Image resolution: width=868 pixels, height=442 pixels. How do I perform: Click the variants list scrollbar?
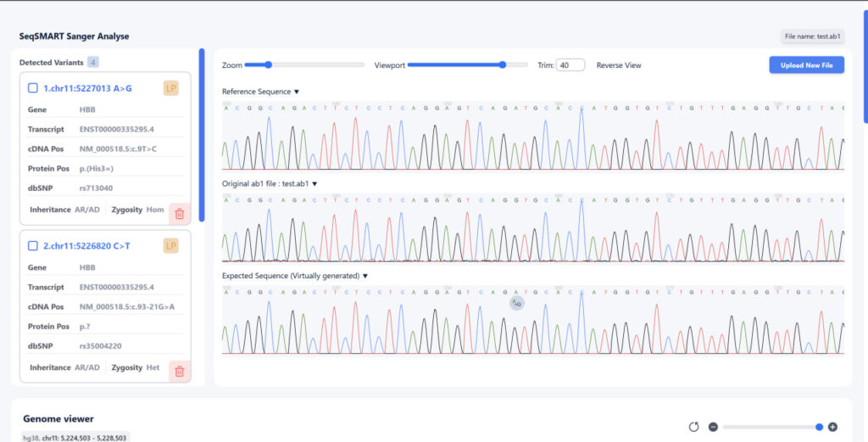click(202, 135)
